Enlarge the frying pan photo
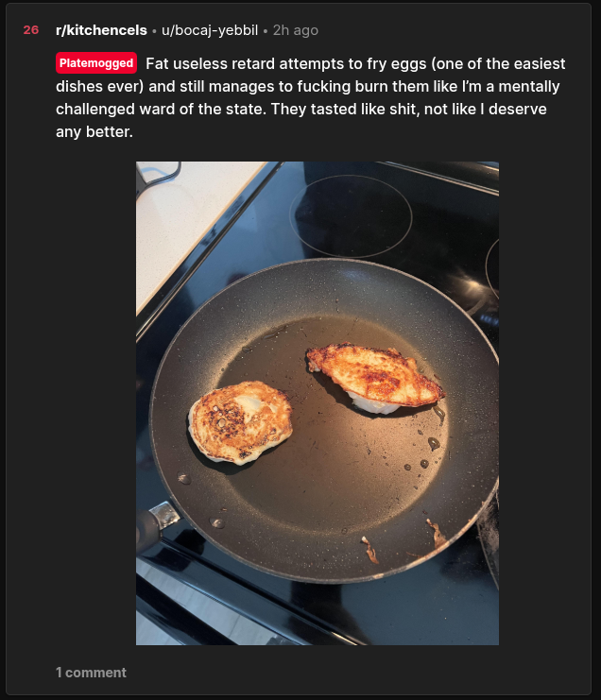This screenshot has height=700, width=601. click(x=317, y=403)
